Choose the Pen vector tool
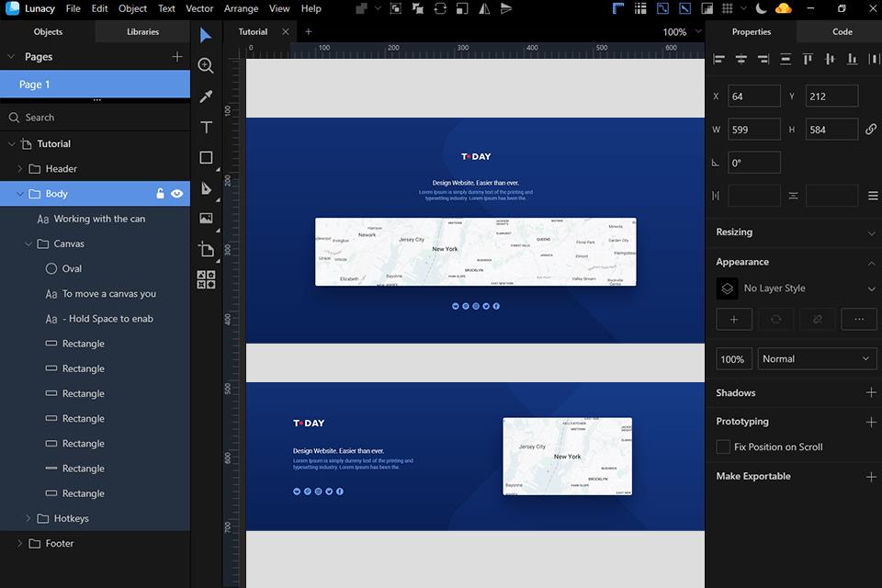Viewport: 882px width, 588px height. (x=206, y=187)
